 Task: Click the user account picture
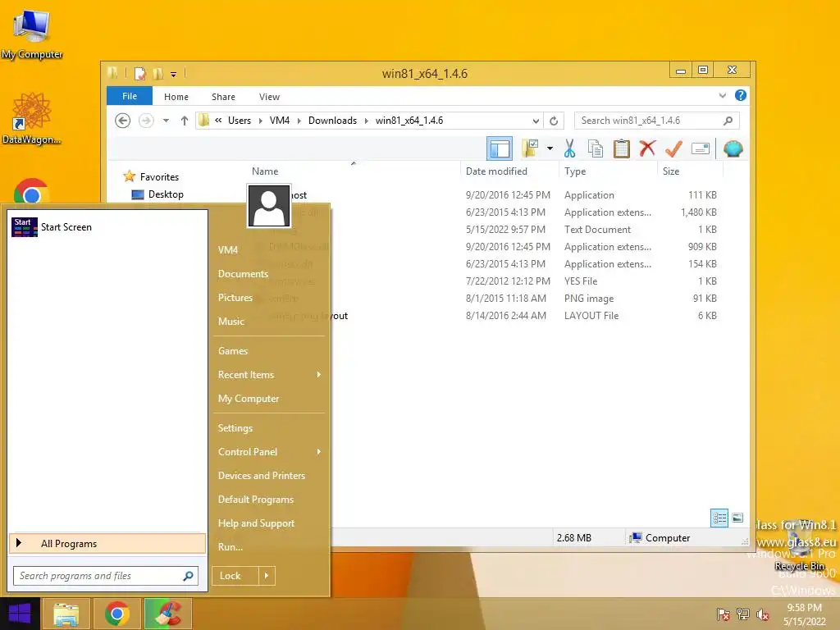pyautogui.click(x=269, y=206)
